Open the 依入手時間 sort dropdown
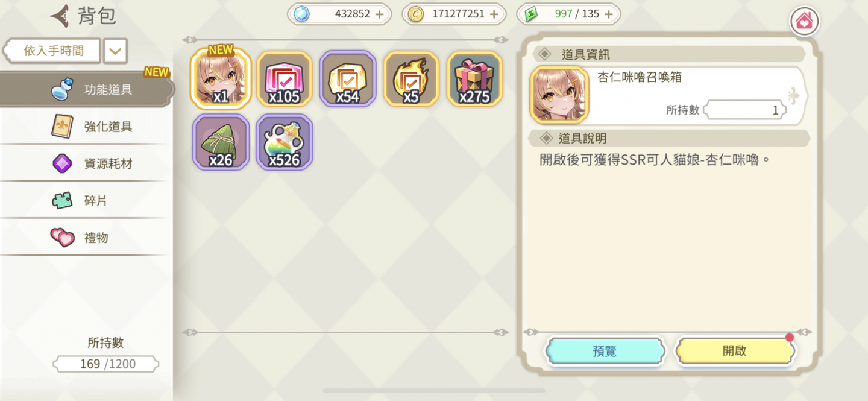The image size is (868, 401). 52,51
